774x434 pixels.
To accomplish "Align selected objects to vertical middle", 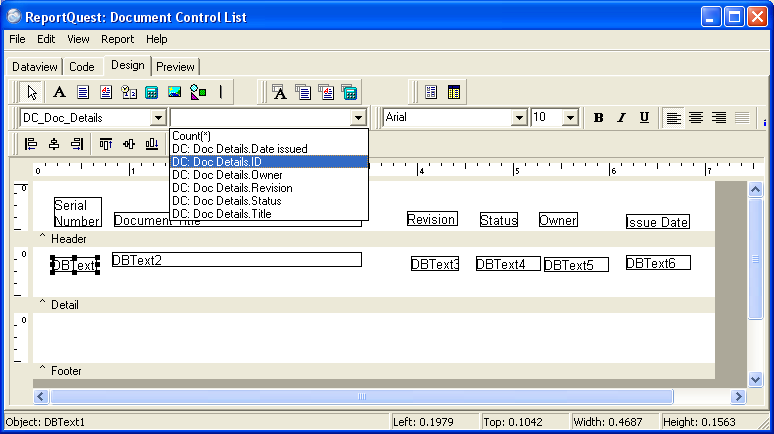I will [x=129, y=144].
